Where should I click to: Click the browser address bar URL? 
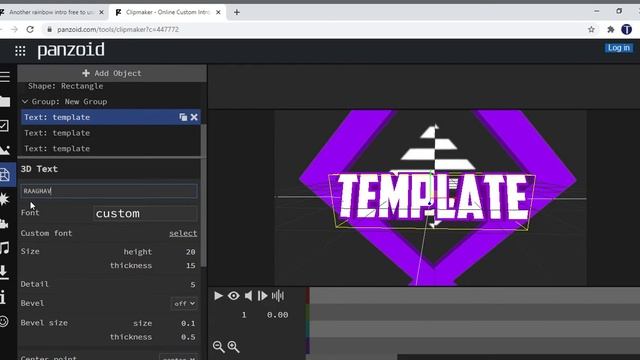coord(118,29)
